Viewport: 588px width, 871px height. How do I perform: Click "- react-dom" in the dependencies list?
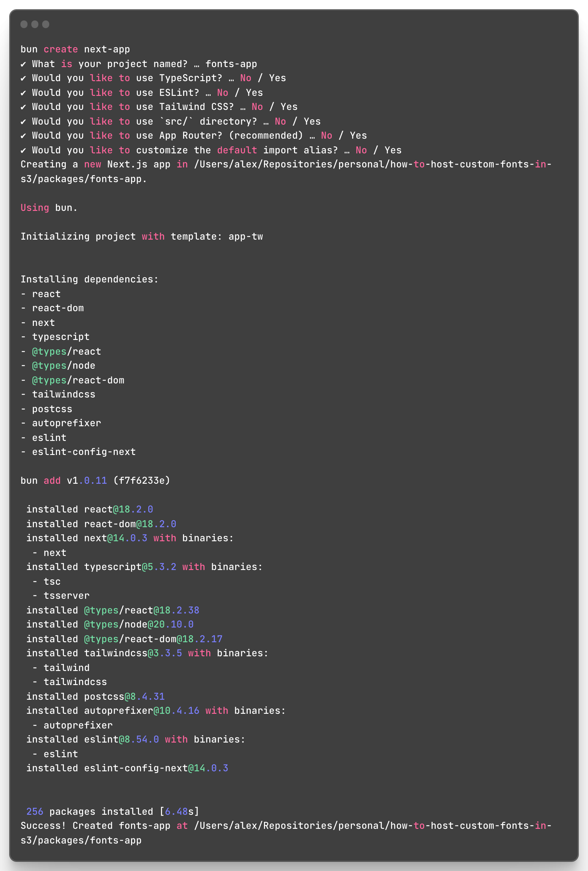pos(52,308)
